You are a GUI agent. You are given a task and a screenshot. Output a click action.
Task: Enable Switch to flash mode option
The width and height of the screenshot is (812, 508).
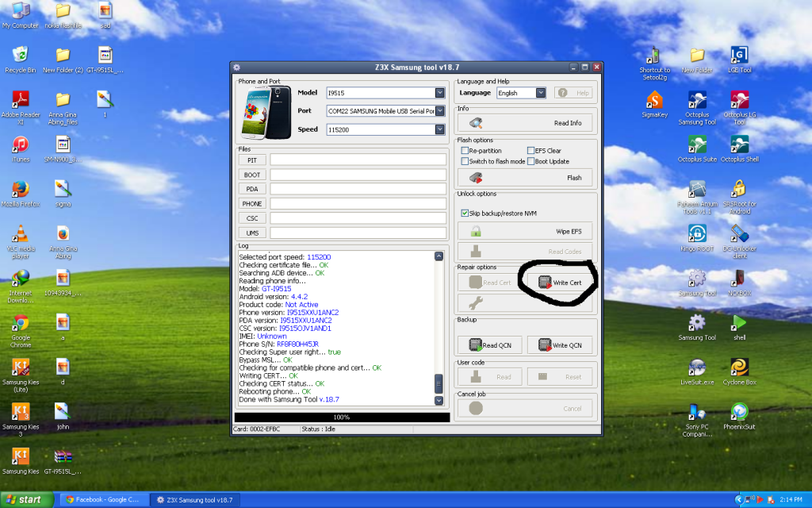465,161
